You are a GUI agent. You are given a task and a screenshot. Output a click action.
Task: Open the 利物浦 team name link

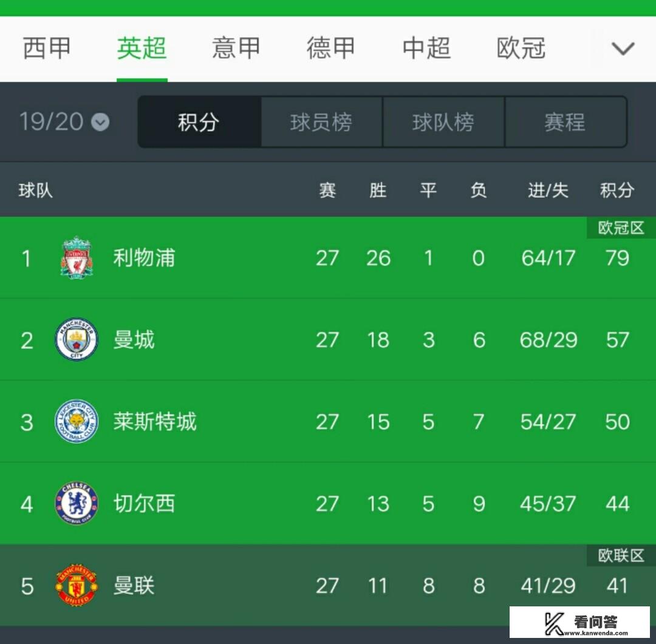click(144, 257)
